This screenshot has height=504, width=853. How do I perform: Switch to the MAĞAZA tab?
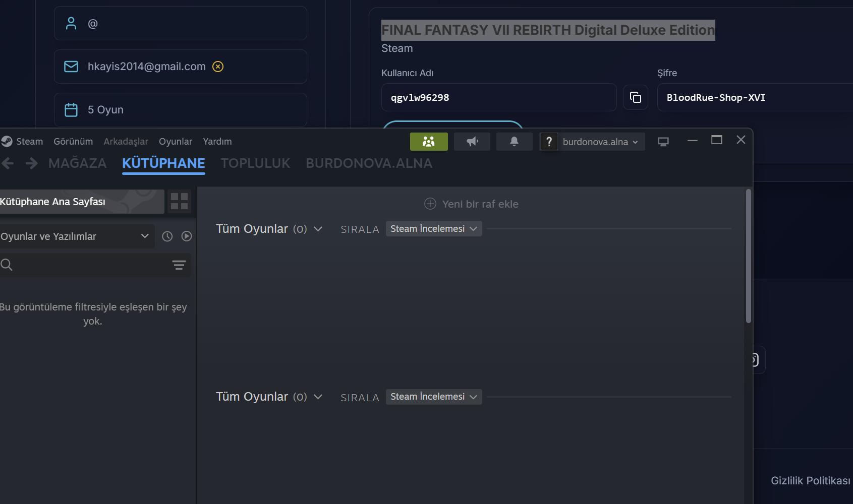(78, 163)
